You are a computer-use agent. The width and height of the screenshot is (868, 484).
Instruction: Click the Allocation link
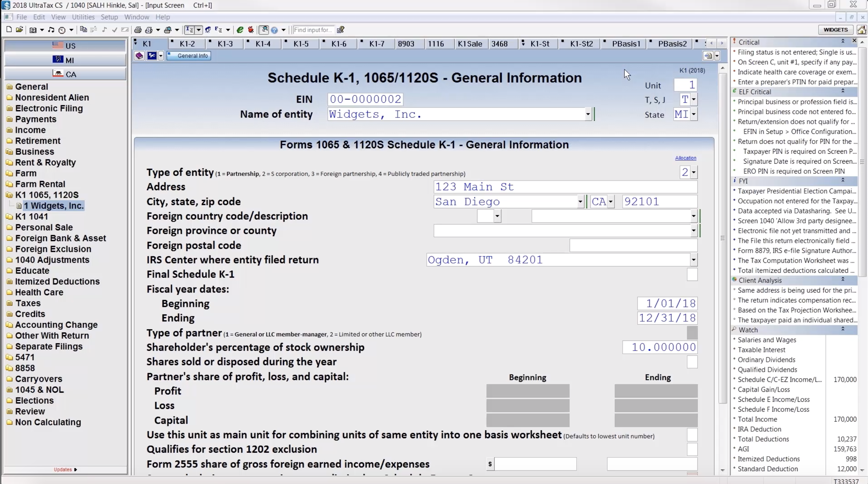point(685,158)
